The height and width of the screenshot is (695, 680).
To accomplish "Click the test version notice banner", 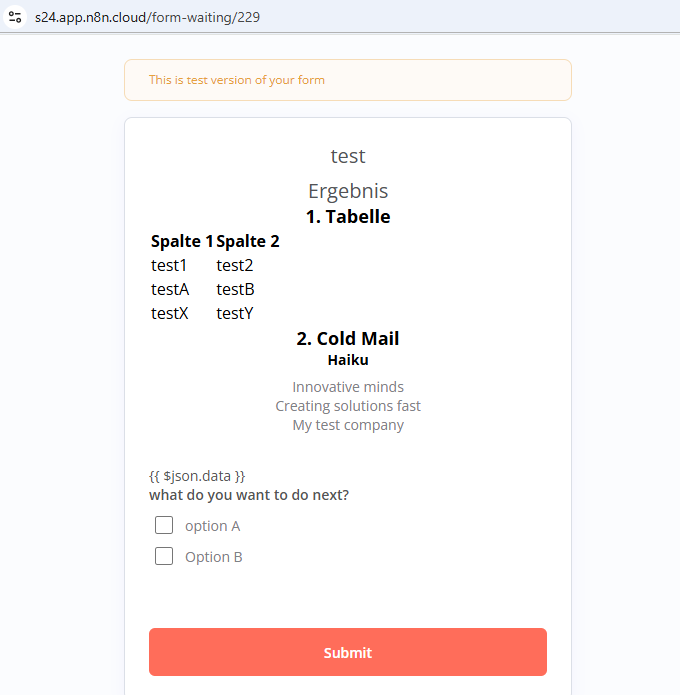I will [x=348, y=80].
